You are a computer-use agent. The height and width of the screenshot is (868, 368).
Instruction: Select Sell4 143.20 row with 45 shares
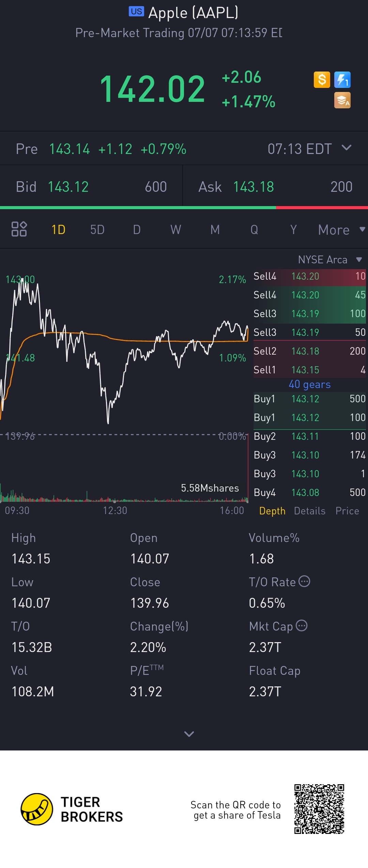coord(310,295)
